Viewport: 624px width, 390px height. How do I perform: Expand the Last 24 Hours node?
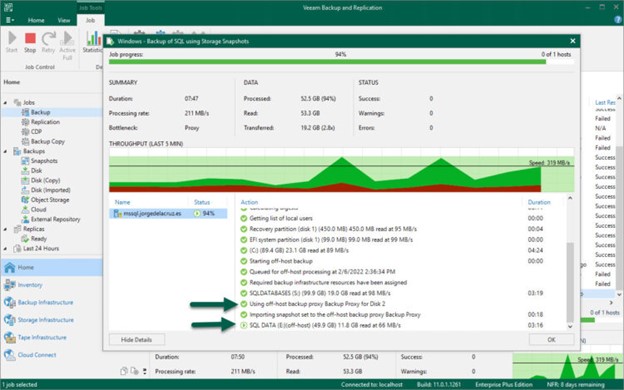click(x=6, y=249)
